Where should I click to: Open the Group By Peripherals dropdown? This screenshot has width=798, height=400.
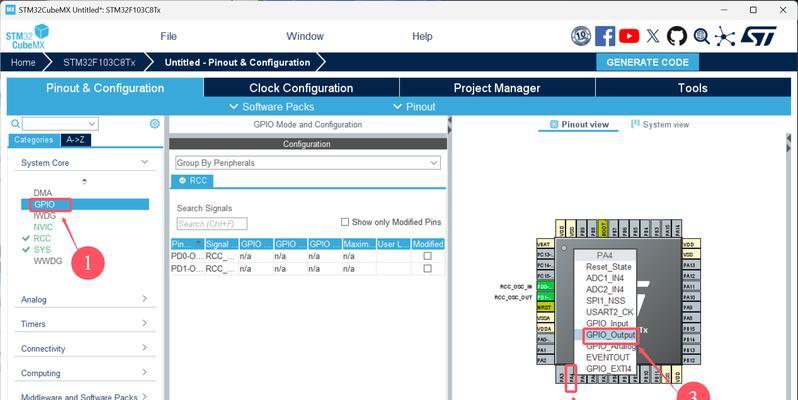308,163
